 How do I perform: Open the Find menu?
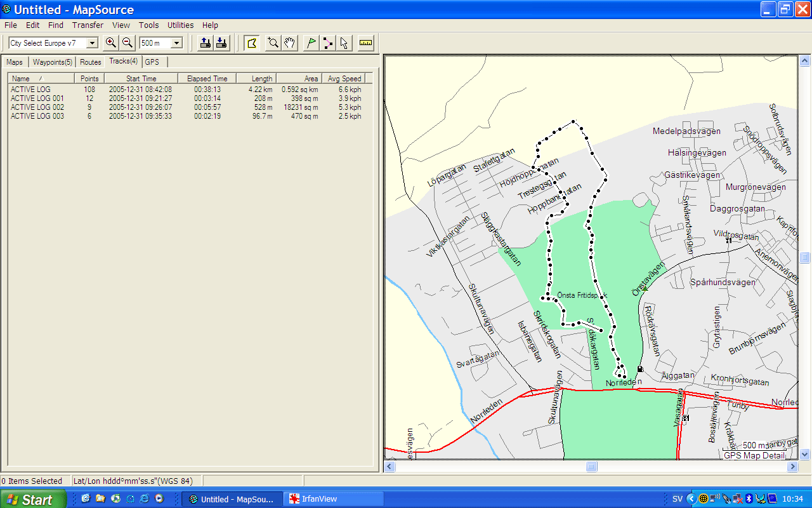(56, 25)
